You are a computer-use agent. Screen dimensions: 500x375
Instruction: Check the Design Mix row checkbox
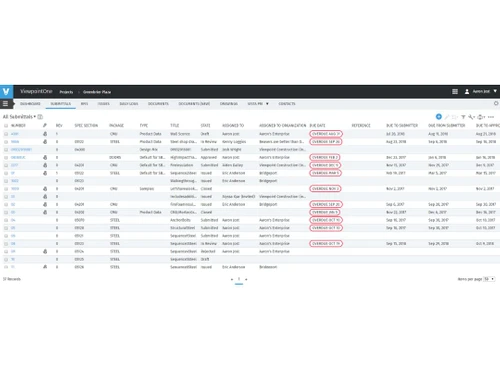tap(6, 149)
